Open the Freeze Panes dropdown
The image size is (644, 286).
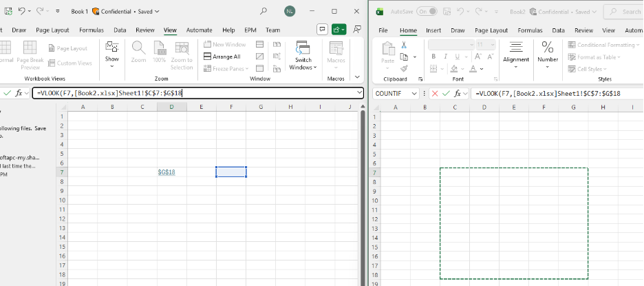(226, 69)
